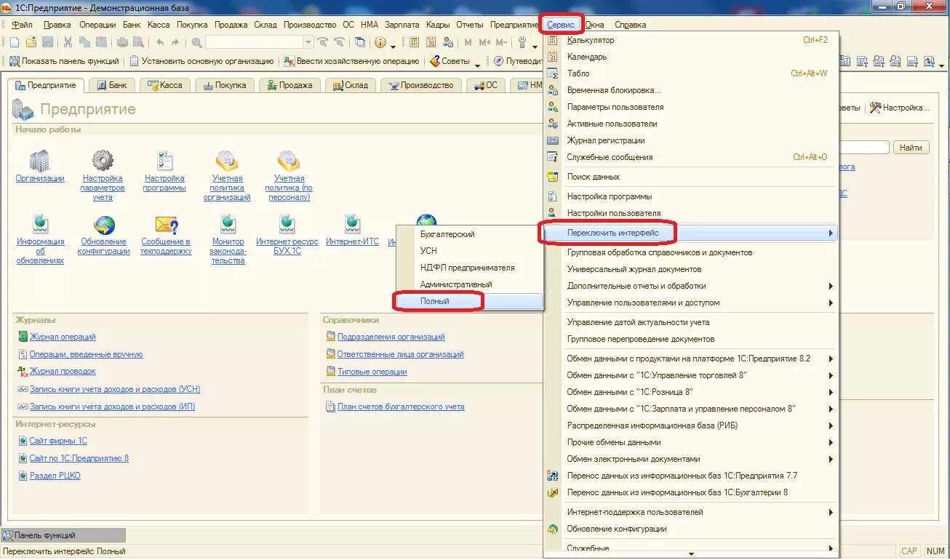Click Панель функций taskbar window button
This screenshot has width=950, height=560.
(x=64, y=535)
